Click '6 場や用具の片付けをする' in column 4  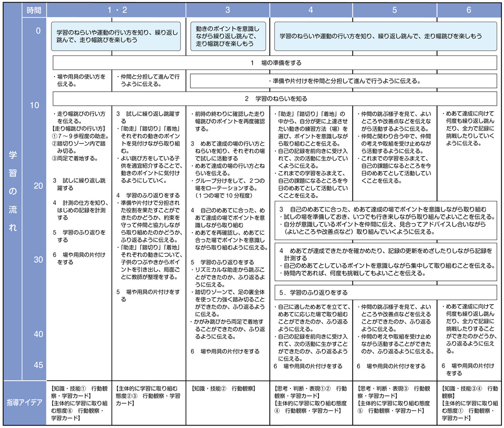[308, 366]
